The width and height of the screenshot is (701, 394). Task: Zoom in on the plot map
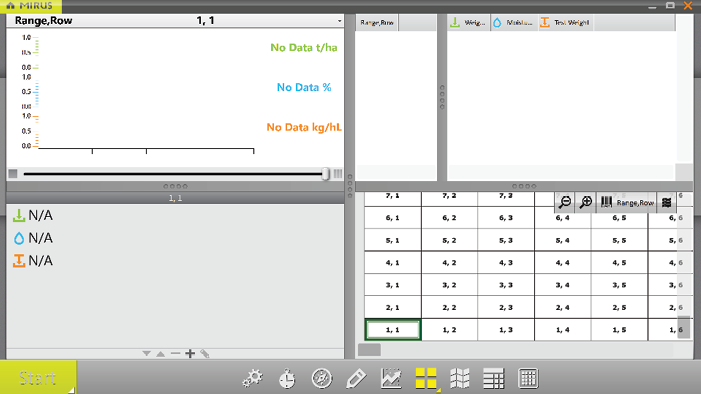pos(586,203)
